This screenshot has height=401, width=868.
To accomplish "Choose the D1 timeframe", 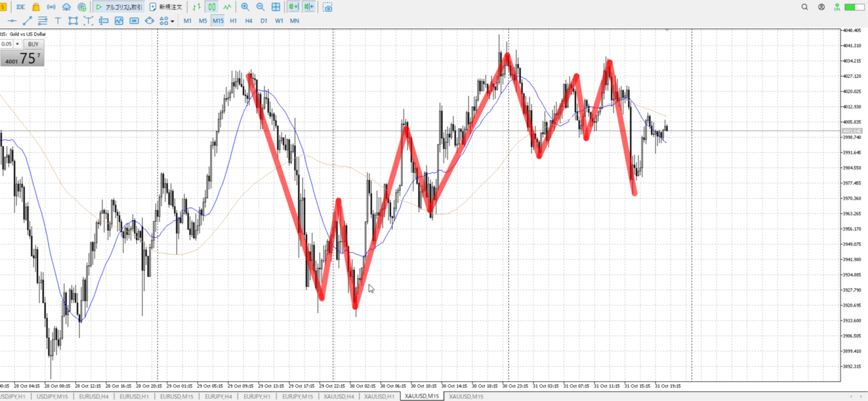I will pos(264,21).
